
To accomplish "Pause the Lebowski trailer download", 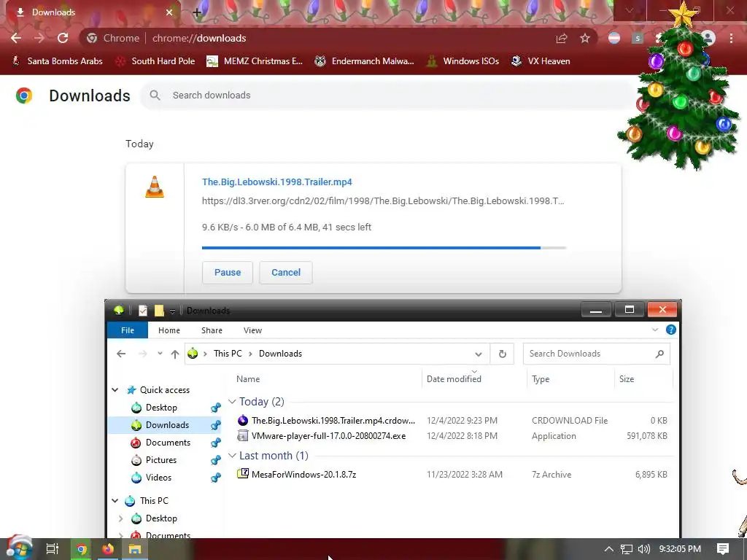I will click(228, 273).
